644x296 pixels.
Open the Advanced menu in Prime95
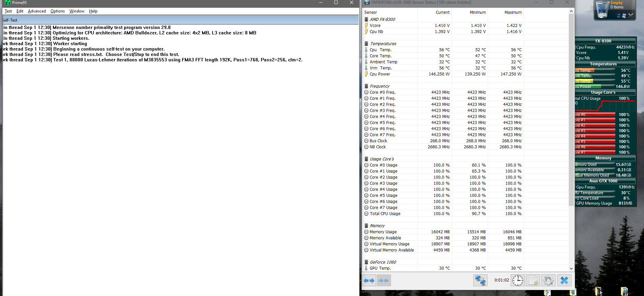(37, 11)
